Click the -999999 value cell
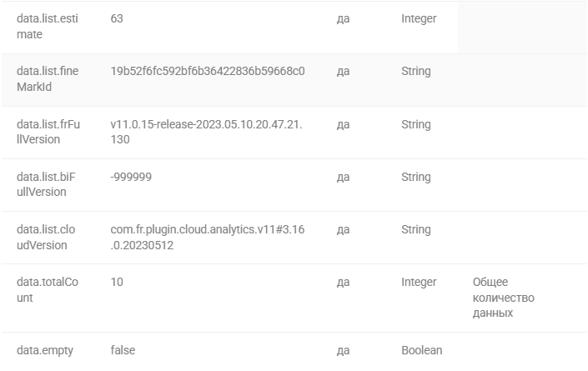This screenshot has height=371, width=588. click(x=131, y=177)
